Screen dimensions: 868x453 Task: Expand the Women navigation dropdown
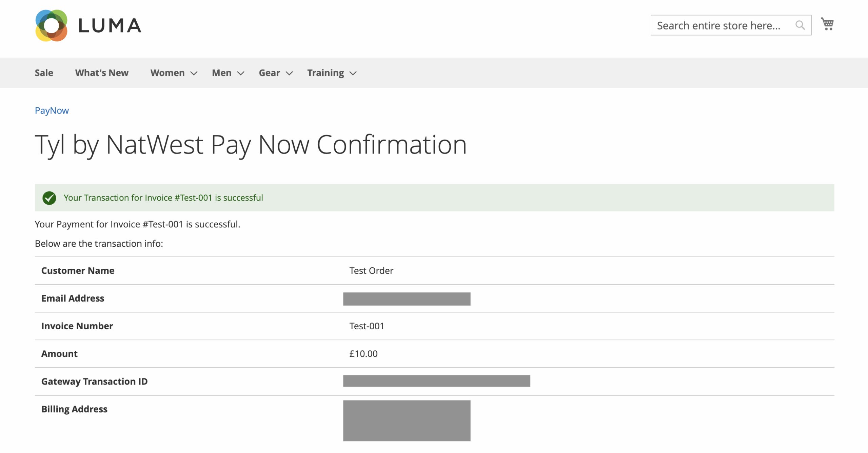pyautogui.click(x=167, y=73)
